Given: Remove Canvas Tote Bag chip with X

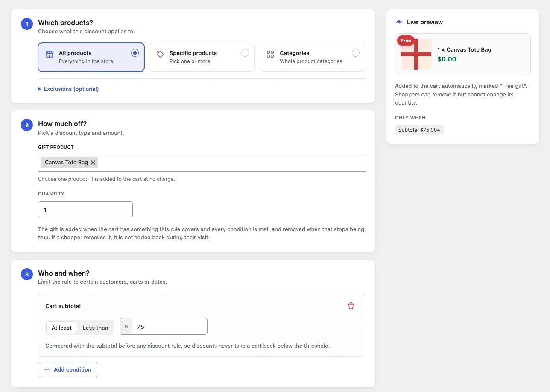Looking at the screenshot, I should [x=93, y=163].
